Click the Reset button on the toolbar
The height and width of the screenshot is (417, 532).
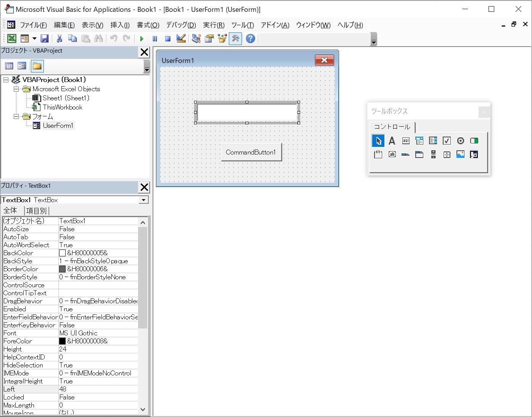(167, 39)
